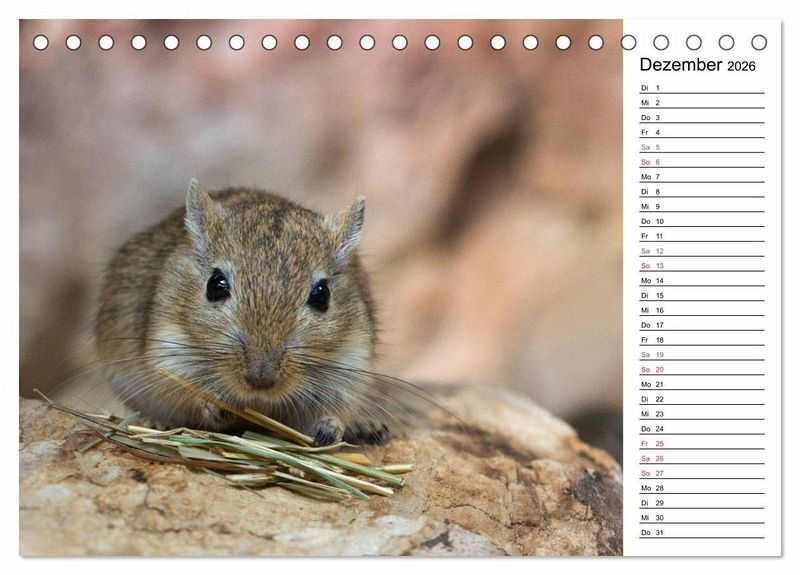Click the Dezember 2026 month heading

pyautogui.click(x=697, y=65)
